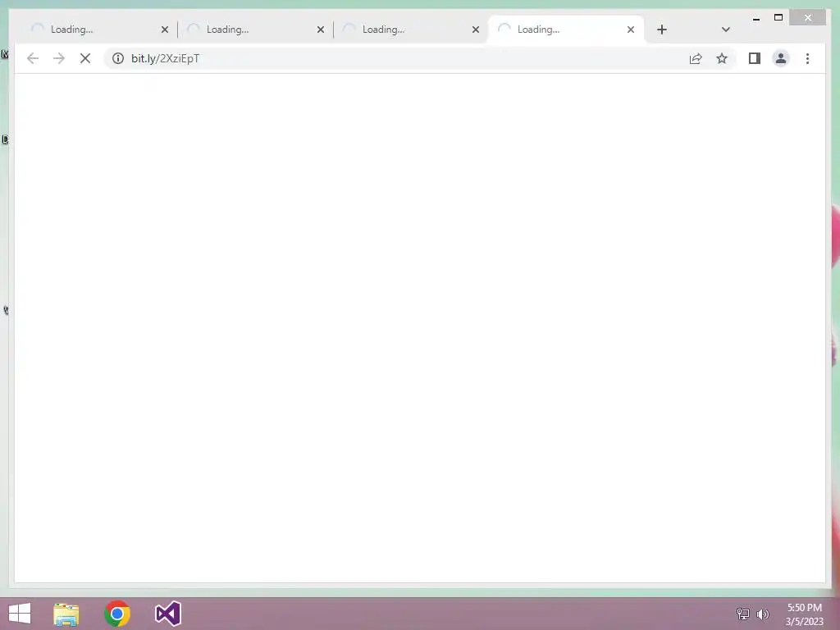The height and width of the screenshot is (630, 840).
Task: Close the third Loading tab
Action: pyautogui.click(x=475, y=30)
